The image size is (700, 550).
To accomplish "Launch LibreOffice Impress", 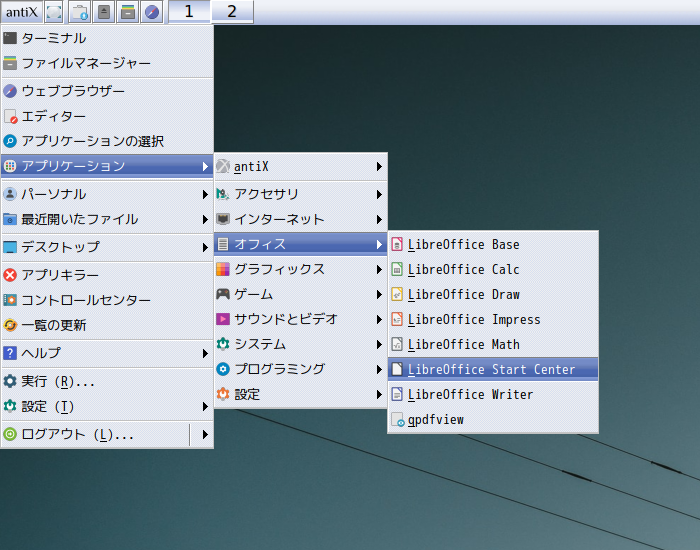I will tap(493, 320).
